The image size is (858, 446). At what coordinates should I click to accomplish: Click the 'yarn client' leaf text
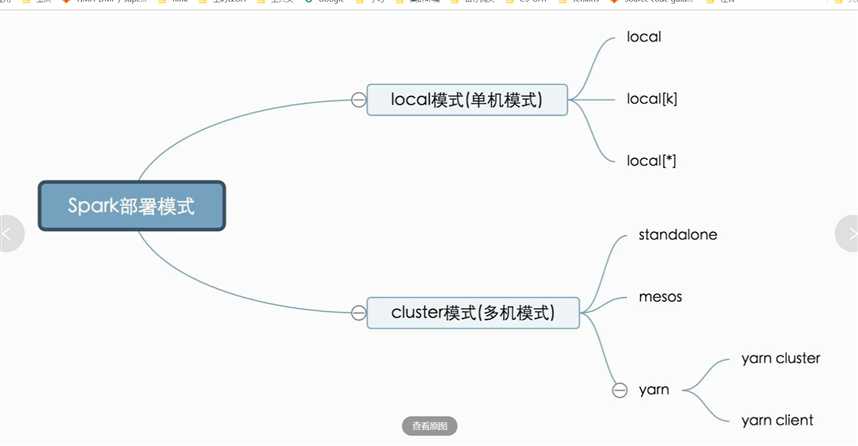777,420
